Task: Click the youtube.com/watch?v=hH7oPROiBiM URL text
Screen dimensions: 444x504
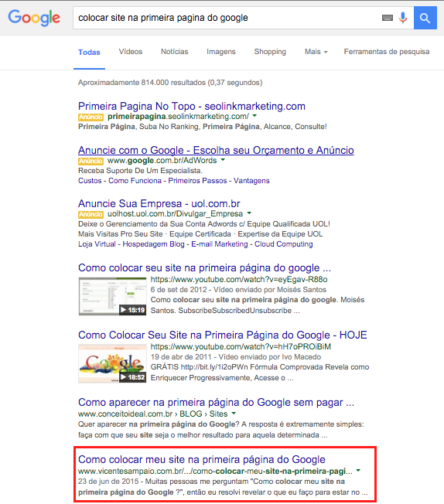Action: [x=241, y=346]
